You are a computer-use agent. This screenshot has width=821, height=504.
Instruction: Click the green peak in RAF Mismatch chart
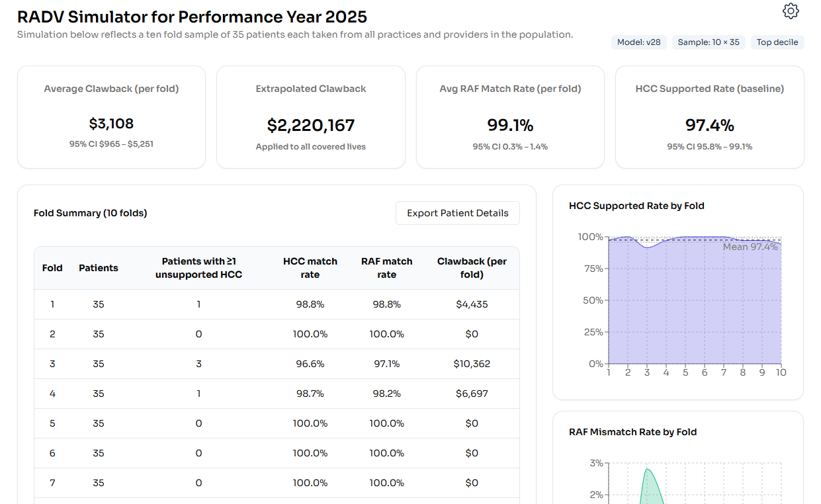648,471
